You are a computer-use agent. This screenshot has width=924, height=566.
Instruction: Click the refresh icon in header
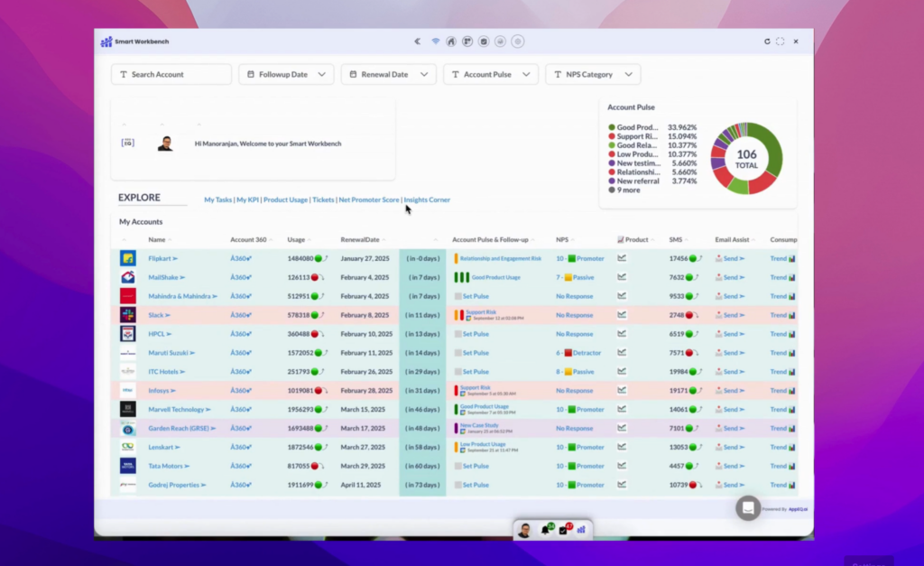[767, 42]
